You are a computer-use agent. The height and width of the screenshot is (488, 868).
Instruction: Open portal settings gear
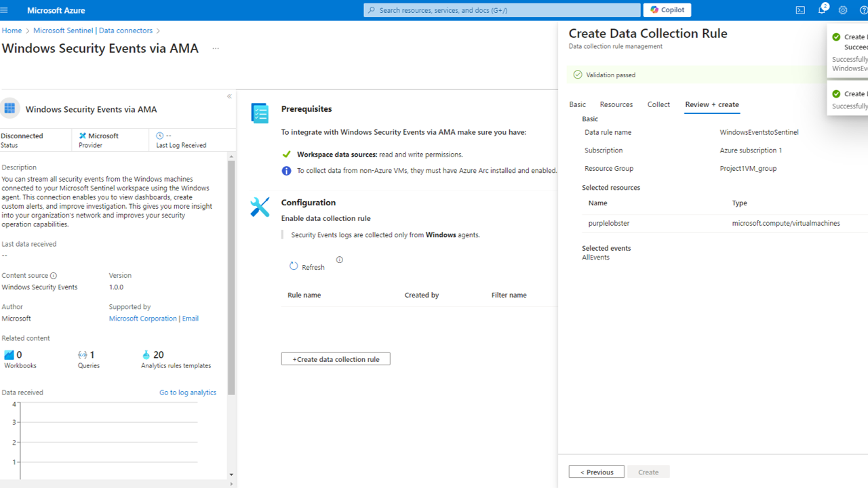[x=843, y=10]
